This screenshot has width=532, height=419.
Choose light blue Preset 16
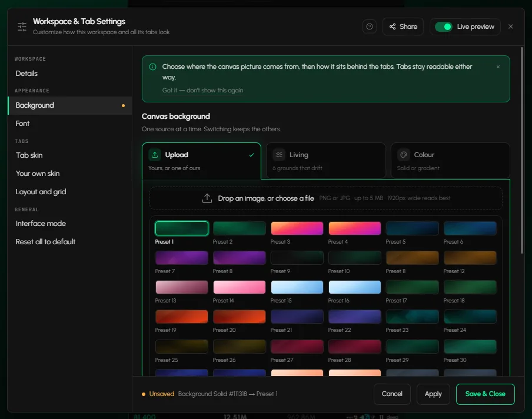pyautogui.click(x=355, y=287)
